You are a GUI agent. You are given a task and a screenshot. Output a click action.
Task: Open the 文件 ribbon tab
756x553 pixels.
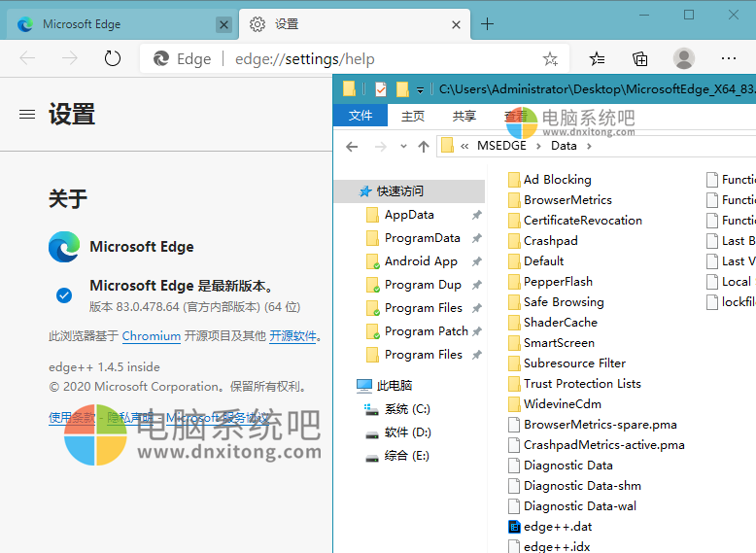click(361, 116)
